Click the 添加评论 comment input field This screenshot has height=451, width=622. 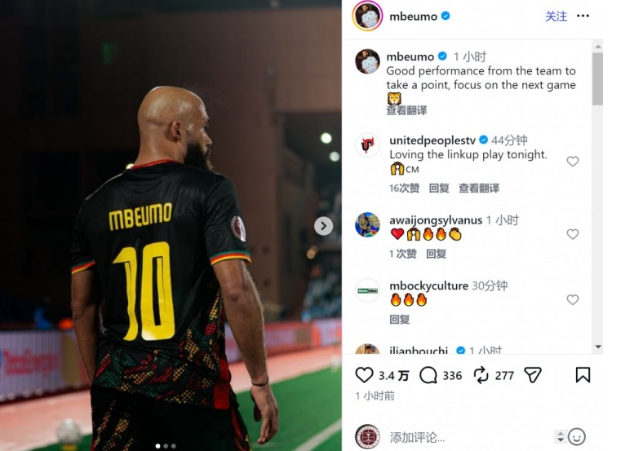(x=469, y=437)
